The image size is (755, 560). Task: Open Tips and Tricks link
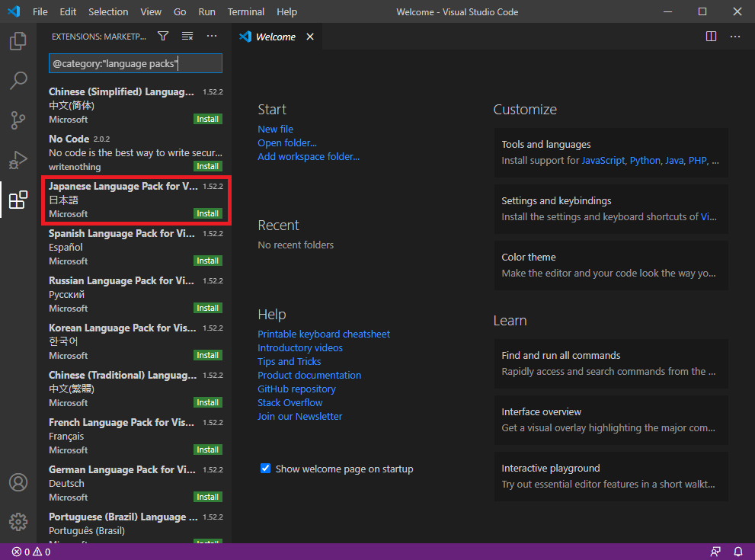(x=289, y=361)
